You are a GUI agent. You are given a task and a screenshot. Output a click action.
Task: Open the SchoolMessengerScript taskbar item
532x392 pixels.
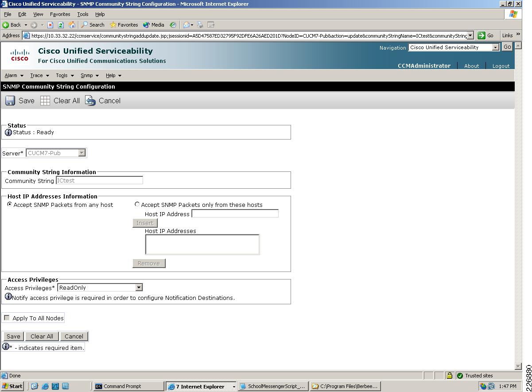(x=273, y=386)
